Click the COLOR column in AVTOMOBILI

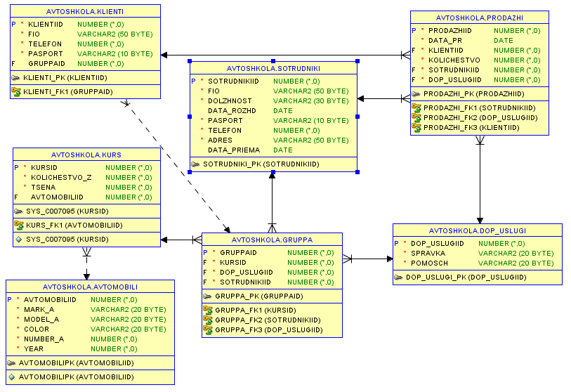coord(37,329)
